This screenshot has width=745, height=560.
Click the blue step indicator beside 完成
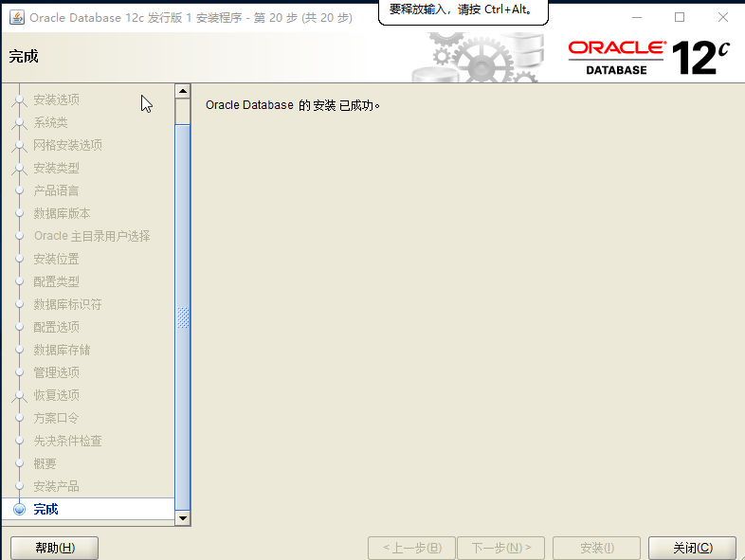(19, 509)
